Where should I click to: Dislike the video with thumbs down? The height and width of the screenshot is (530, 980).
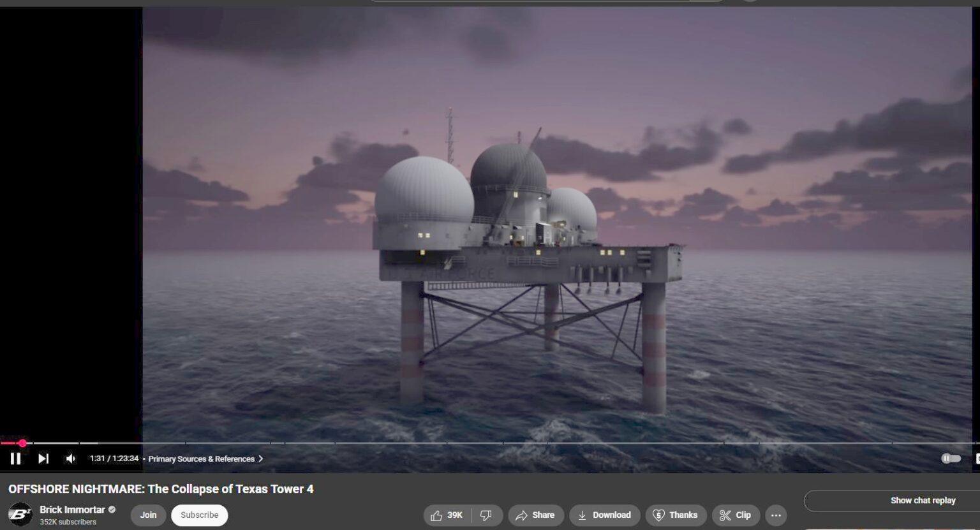486,515
